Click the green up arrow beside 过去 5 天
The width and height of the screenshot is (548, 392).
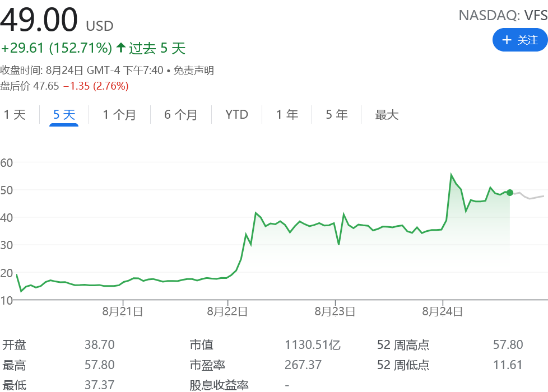click(121, 48)
